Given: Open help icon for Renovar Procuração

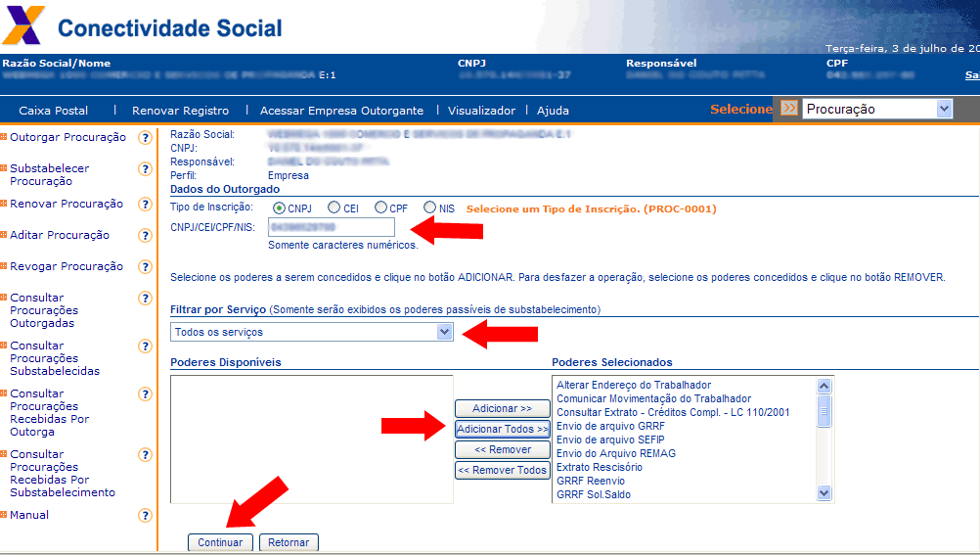Looking at the screenshot, I should point(145,204).
